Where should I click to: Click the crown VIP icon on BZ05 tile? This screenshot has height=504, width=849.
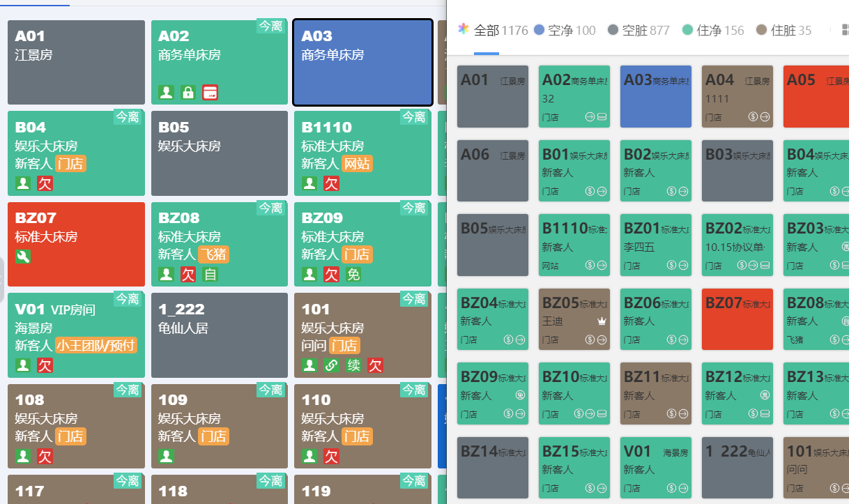click(x=602, y=321)
